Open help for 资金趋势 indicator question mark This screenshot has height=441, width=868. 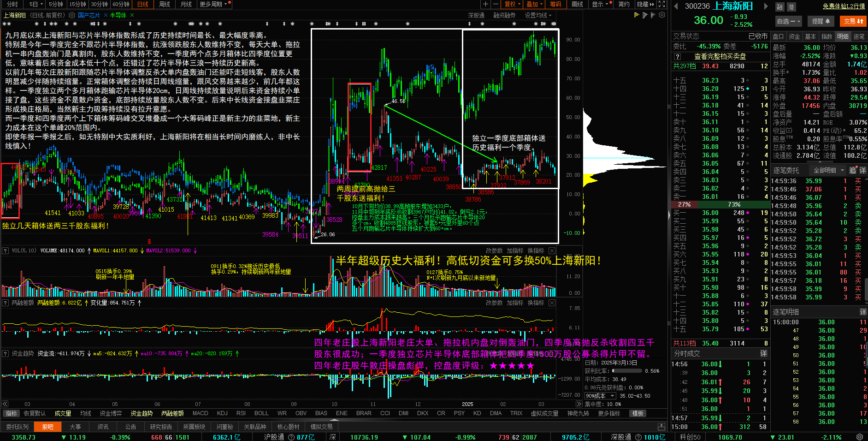click(x=6, y=353)
